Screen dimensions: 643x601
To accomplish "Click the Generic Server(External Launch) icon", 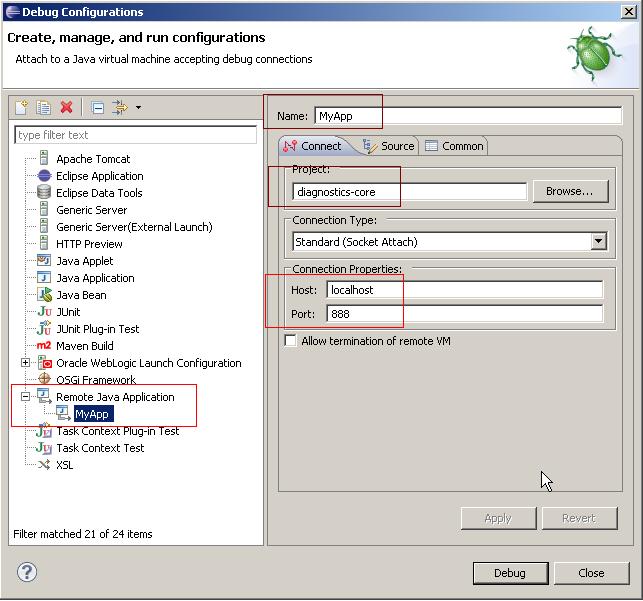I will pos(44,226).
